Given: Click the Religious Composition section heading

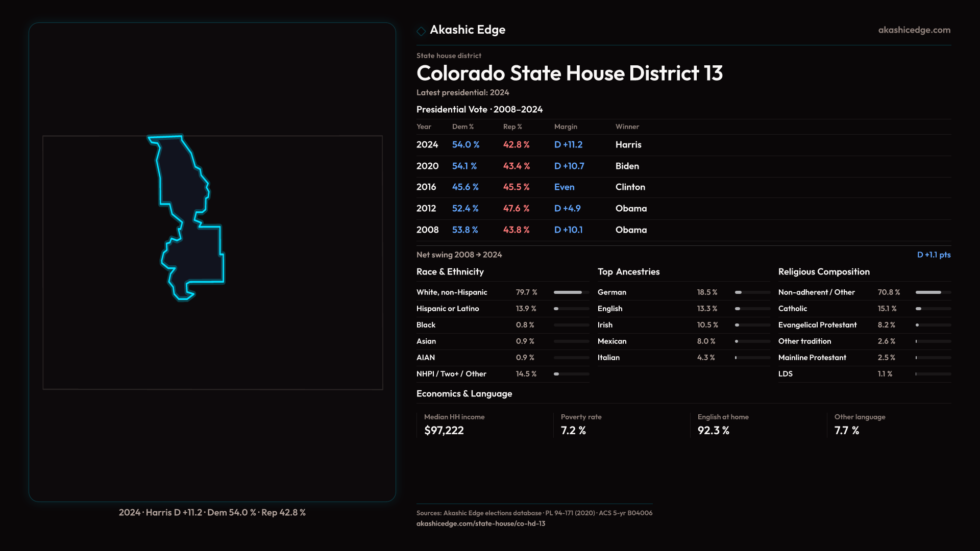Looking at the screenshot, I should [x=823, y=272].
